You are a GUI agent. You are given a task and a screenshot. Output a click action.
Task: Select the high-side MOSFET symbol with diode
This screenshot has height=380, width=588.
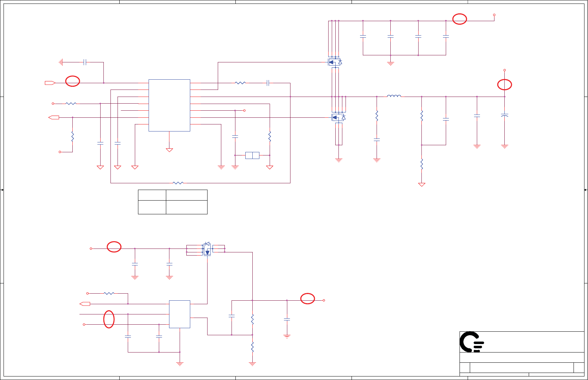(x=335, y=62)
